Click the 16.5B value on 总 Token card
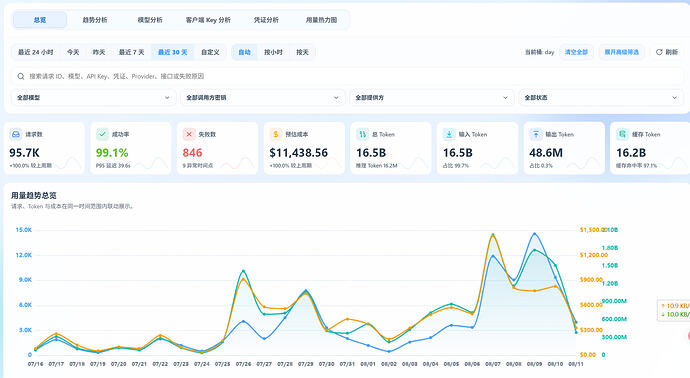The width and height of the screenshot is (690, 378). (x=371, y=153)
